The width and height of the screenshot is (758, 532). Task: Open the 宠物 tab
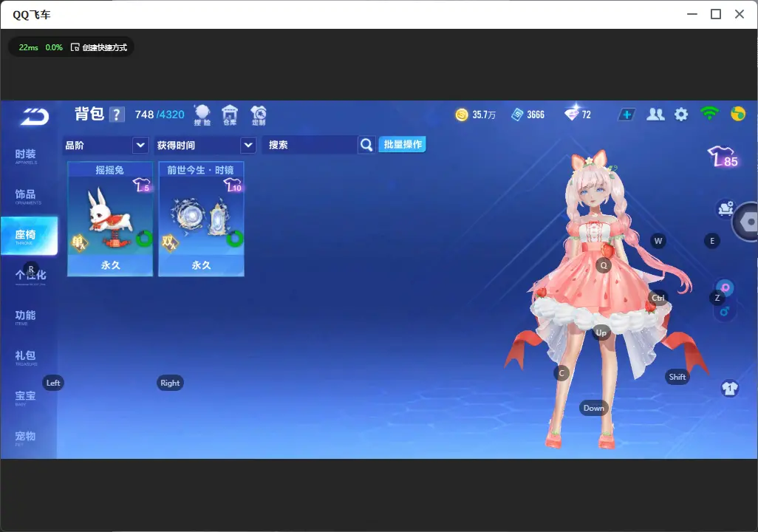point(26,437)
